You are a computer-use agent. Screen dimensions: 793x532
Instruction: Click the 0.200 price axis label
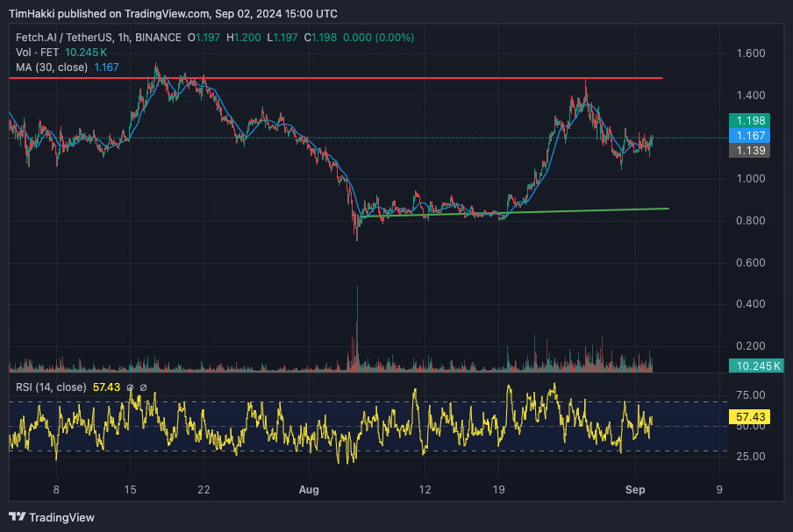[751, 346]
